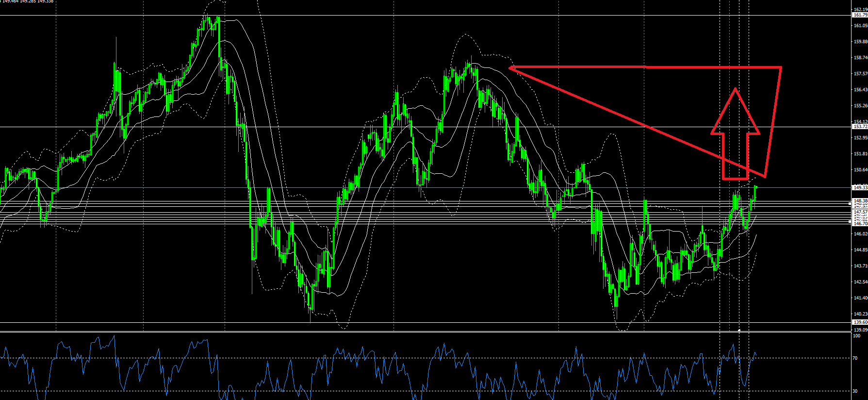Viewport: 868px width, 400px height.
Task: Click the 100 level on oscillator scale
Action: 857,336
